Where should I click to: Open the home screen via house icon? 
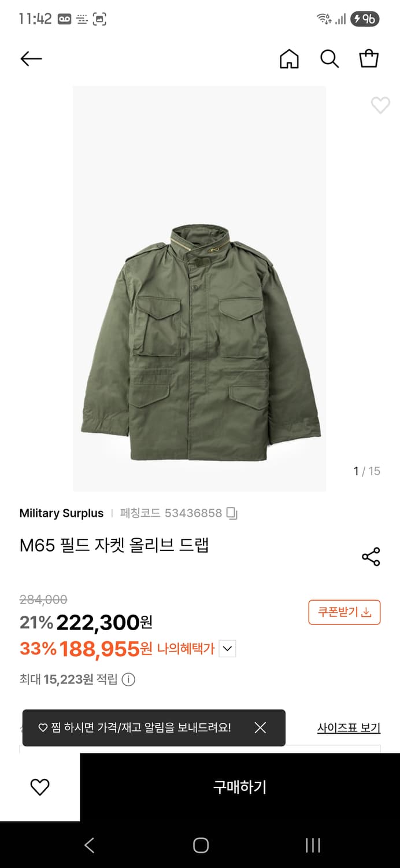290,58
